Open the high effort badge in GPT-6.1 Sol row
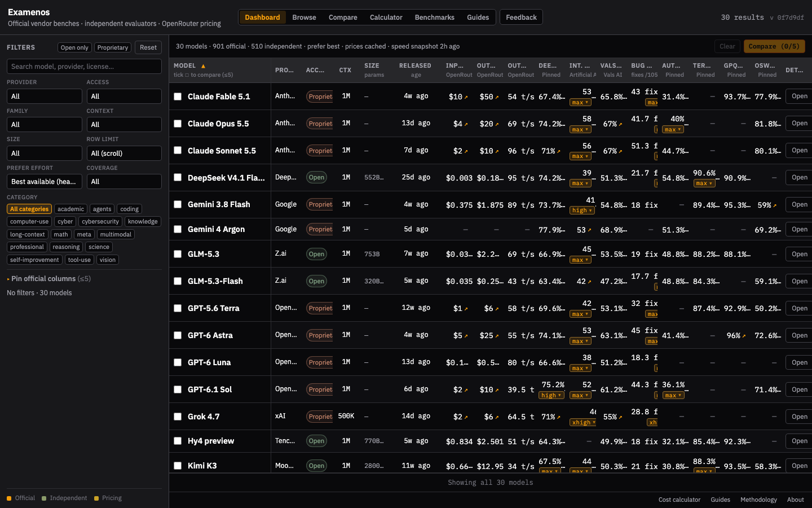812x508 pixels. point(551,396)
